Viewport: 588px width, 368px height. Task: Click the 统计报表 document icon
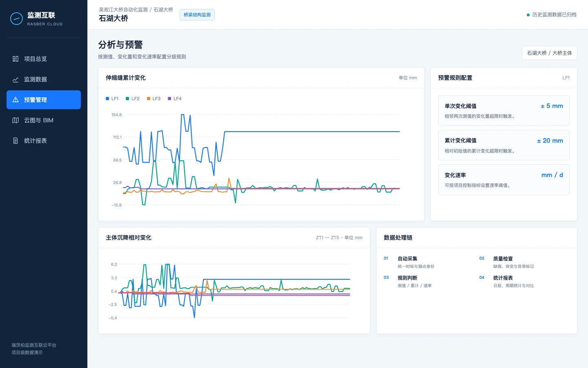point(16,141)
